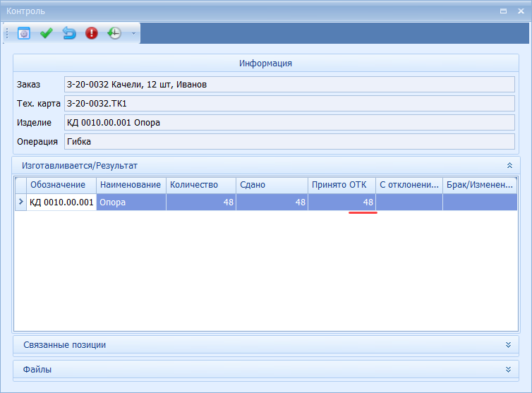Click the blue undo arrow icon
This screenshot has width=532, height=393.
click(x=69, y=33)
